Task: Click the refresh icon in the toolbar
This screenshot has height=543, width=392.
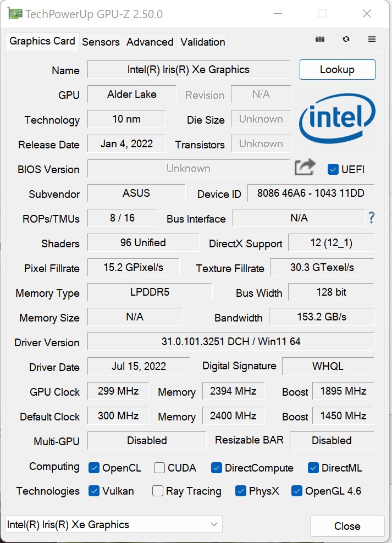Action: (346, 40)
